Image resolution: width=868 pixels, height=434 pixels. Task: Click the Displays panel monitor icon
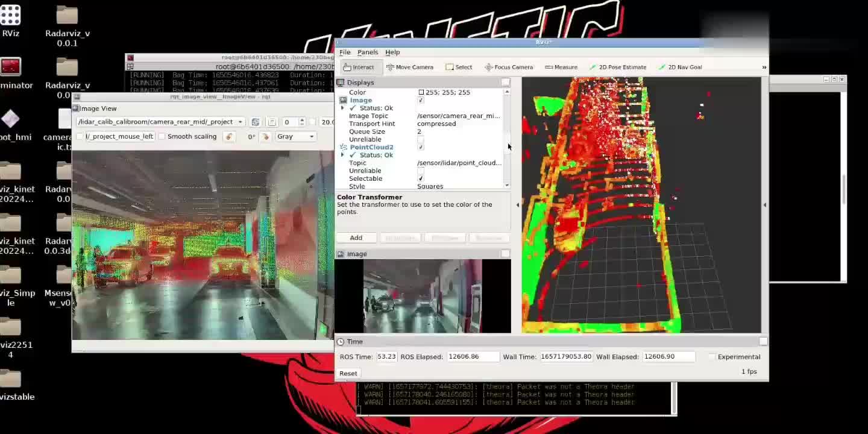click(341, 83)
